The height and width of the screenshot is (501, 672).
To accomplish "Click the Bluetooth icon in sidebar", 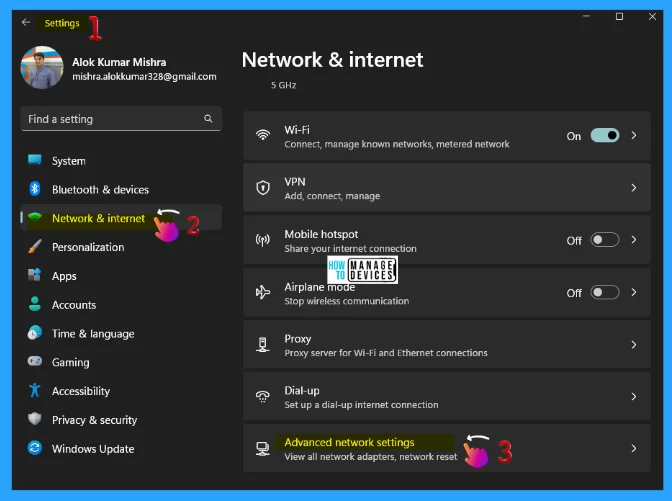I will (35, 189).
